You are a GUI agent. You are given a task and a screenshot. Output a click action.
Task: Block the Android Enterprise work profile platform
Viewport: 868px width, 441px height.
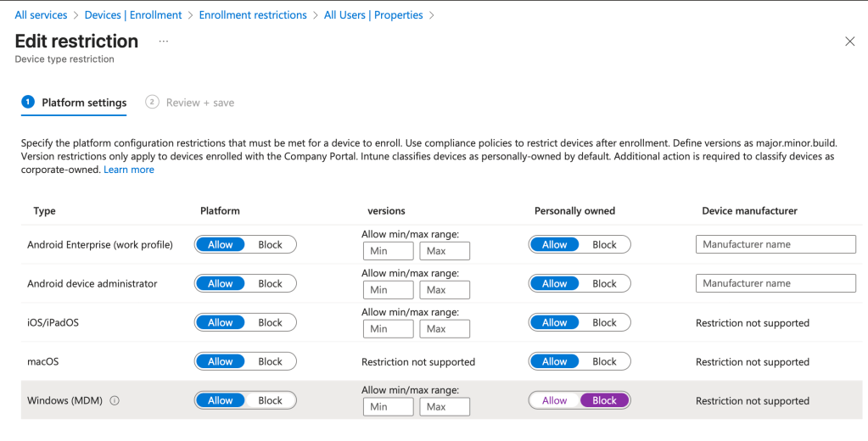point(270,244)
